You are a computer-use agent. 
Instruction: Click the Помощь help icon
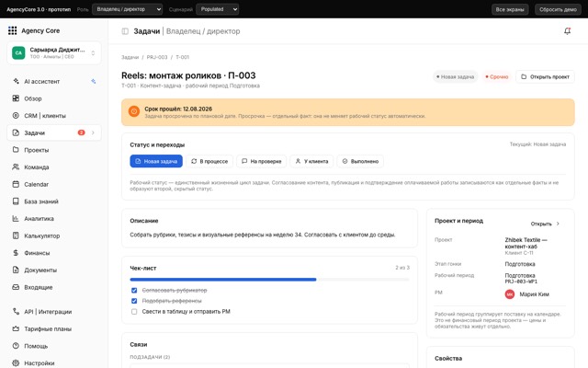point(16,346)
